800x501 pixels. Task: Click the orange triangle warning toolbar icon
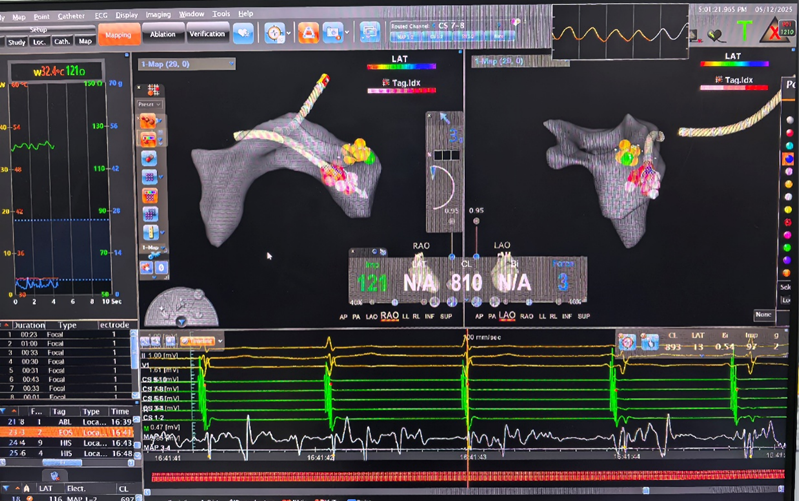coord(307,34)
